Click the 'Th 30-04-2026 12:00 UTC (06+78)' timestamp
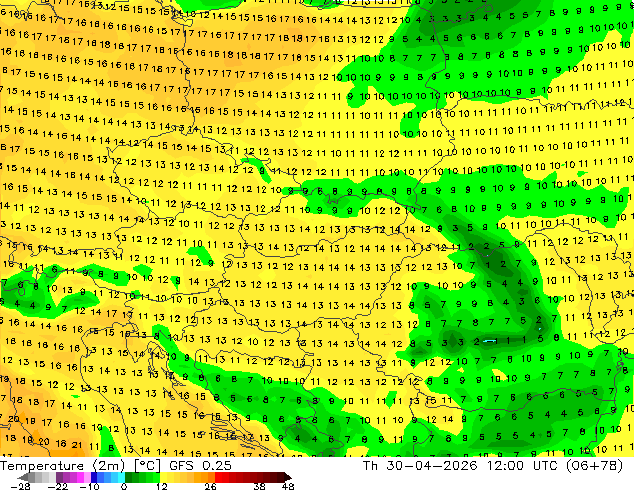Viewport: 634px width, 490px height. click(x=492, y=466)
